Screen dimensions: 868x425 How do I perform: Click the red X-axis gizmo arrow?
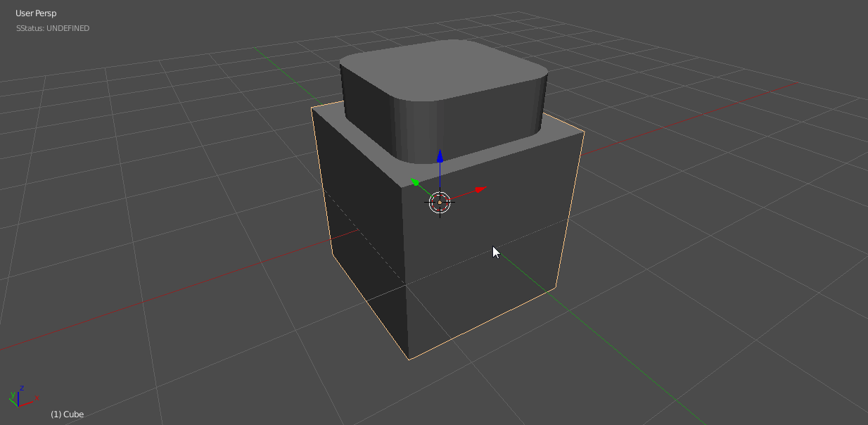point(480,189)
